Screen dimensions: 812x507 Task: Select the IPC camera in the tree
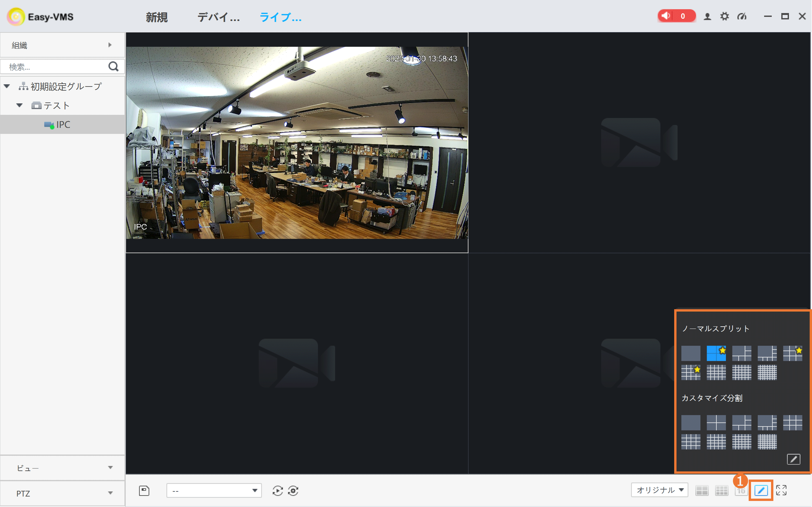coord(62,124)
